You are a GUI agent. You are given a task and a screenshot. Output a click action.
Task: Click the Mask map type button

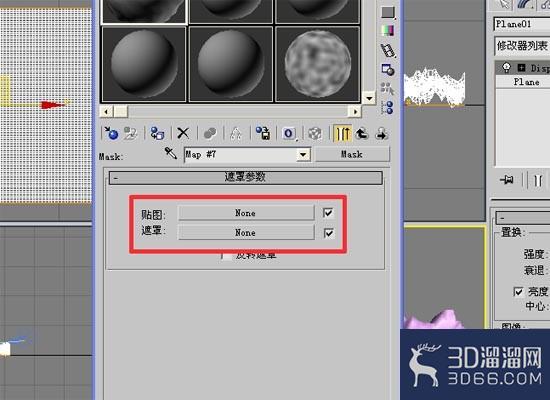[352, 154]
